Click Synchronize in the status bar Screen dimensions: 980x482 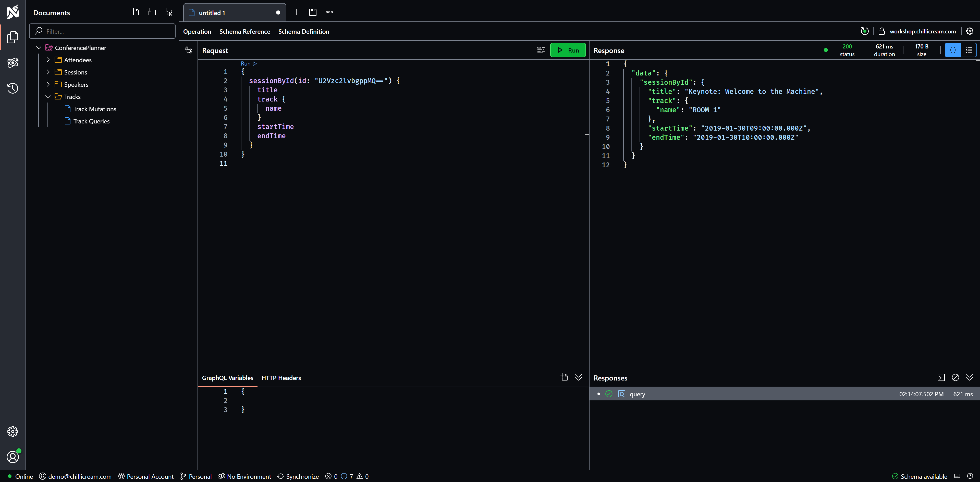coord(298,476)
